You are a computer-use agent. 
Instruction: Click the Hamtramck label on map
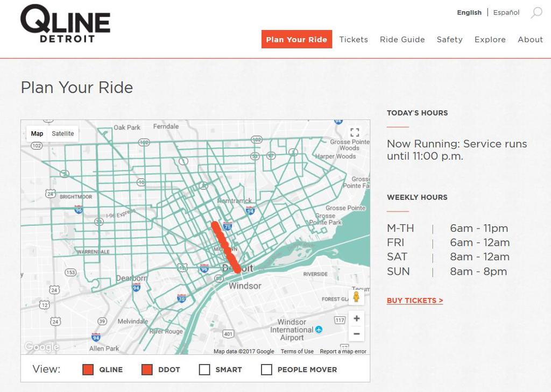pos(235,201)
